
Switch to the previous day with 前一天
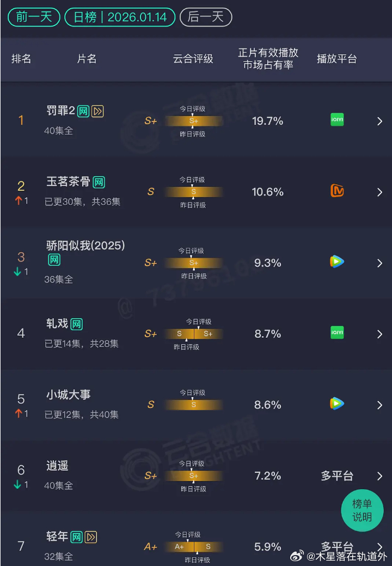click(33, 17)
